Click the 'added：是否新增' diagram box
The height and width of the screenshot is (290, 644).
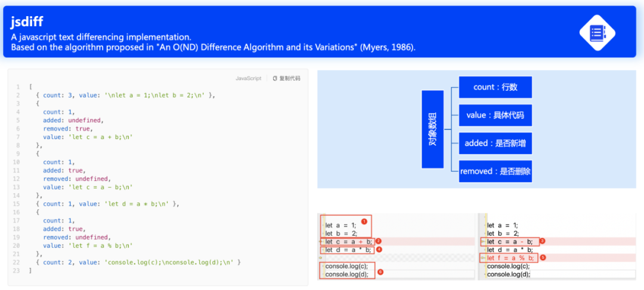[496, 143]
